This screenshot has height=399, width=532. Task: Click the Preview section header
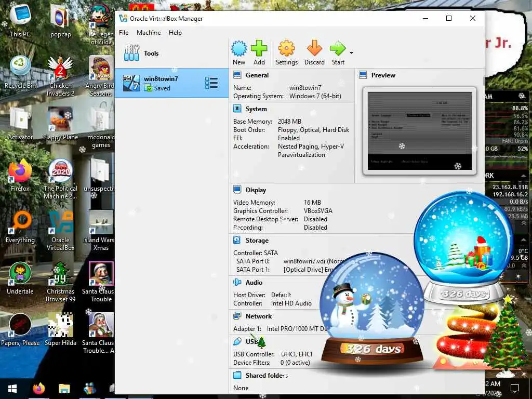[x=383, y=75]
